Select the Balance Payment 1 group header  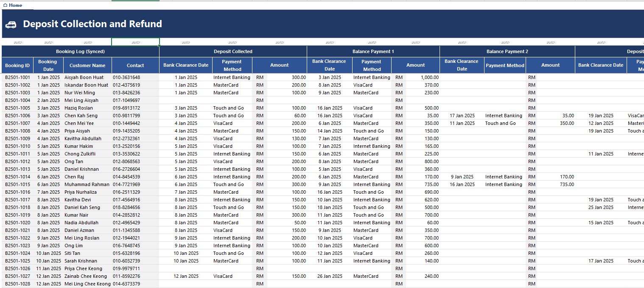(373, 51)
